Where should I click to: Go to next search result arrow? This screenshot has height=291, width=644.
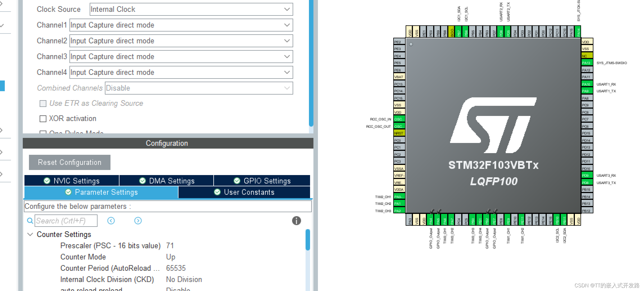click(138, 221)
